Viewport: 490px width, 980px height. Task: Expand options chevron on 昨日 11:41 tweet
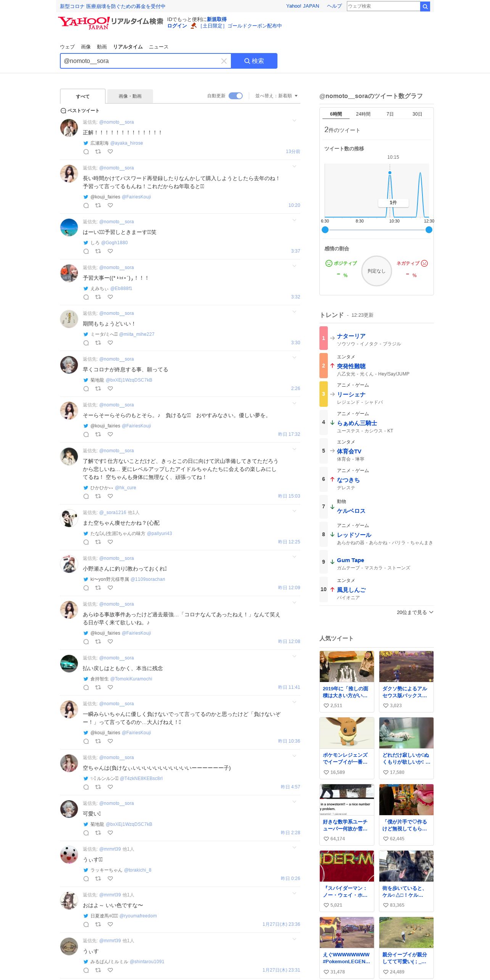[x=294, y=656]
